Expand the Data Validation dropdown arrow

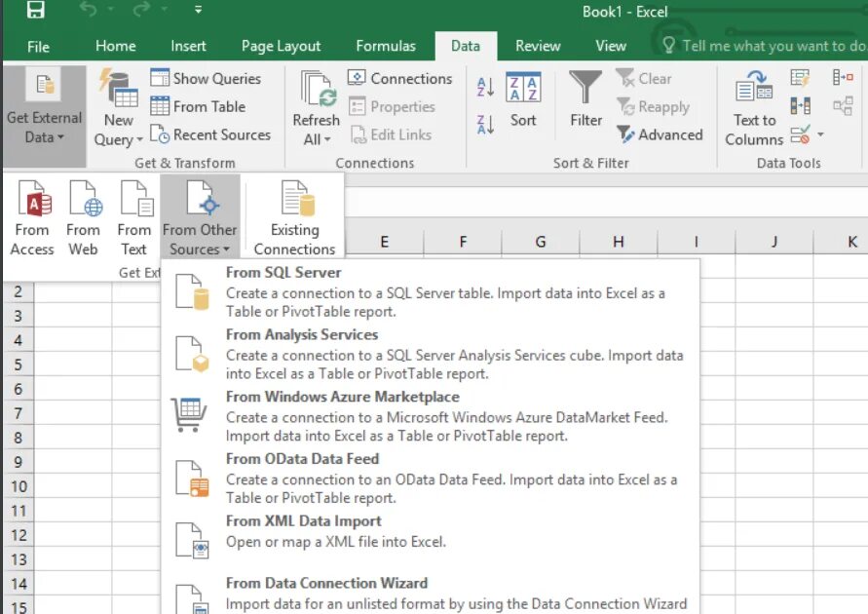coord(821,134)
